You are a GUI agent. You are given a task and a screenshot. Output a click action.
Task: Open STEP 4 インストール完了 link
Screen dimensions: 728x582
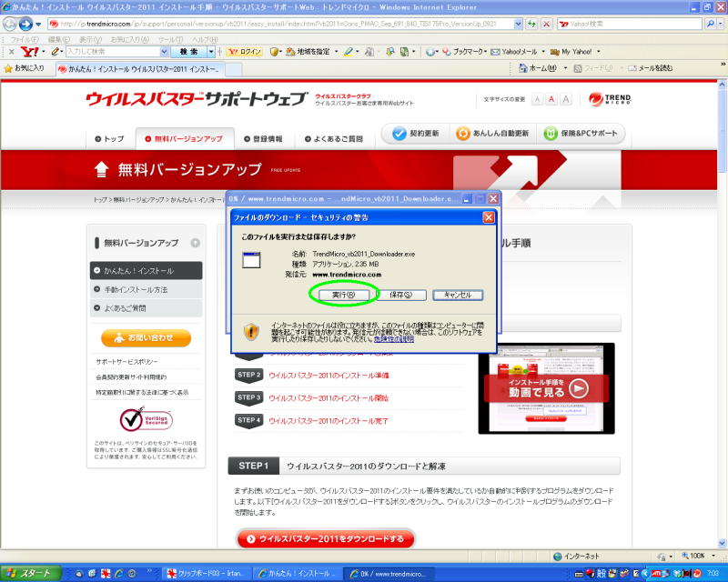coord(329,420)
